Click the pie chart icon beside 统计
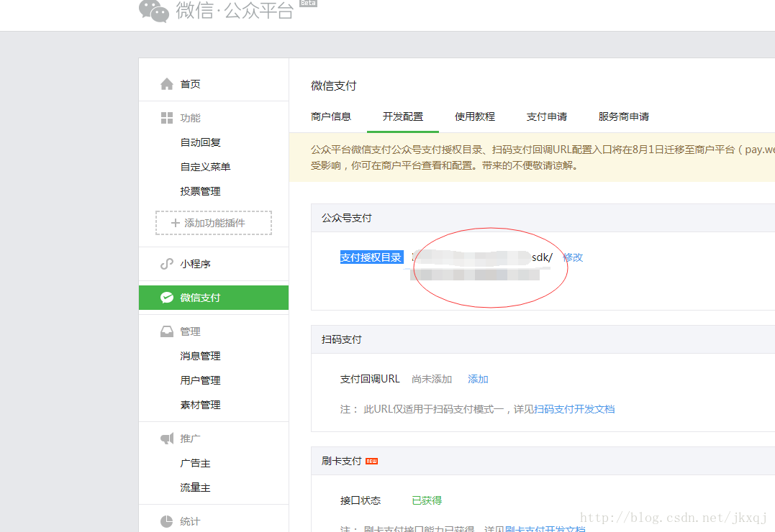775x532 pixels. coord(167,521)
